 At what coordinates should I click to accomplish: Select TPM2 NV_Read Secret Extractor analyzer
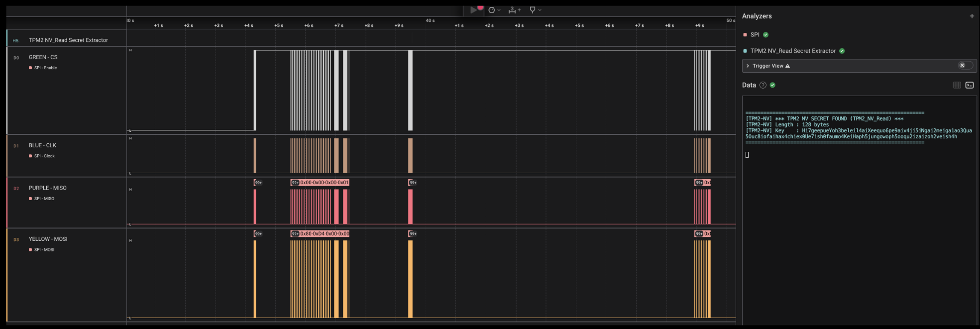pyautogui.click(x=792, y=51)
